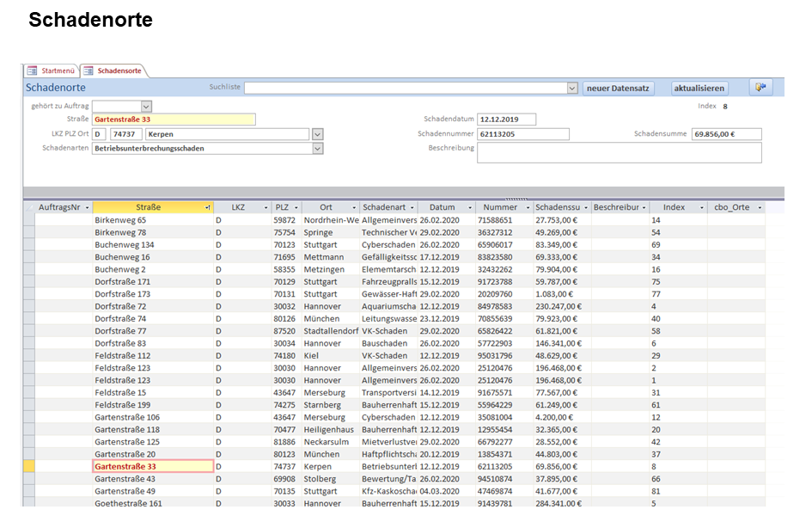Click into the Beschreibung text box
The width and height of the screenshot is (812, 528).
619,152
